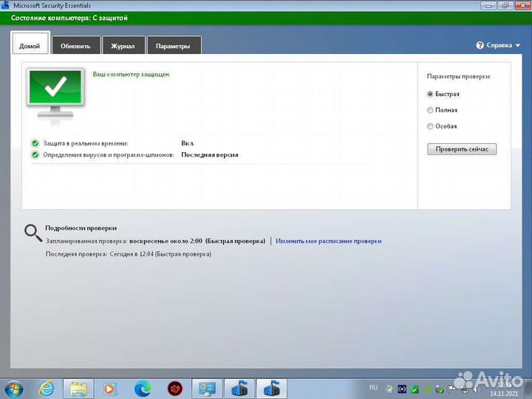Open Windows Media Player from taskbar
The image size is (532, 399).
coord(110,388)
